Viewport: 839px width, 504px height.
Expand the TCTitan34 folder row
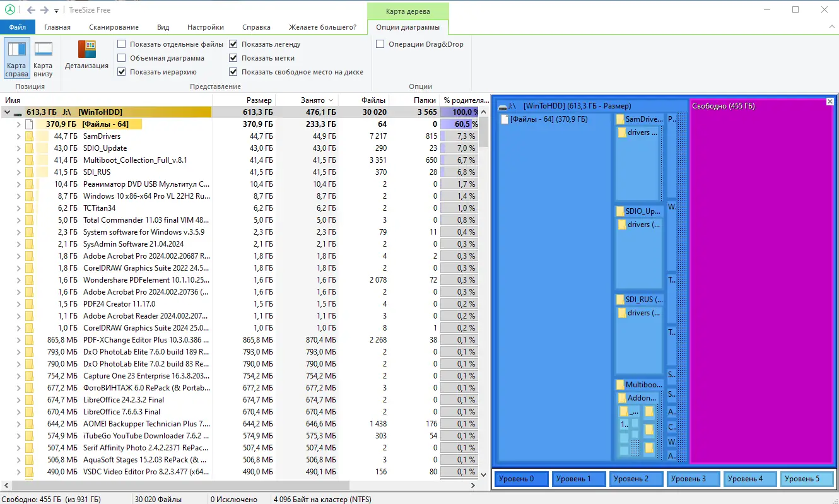tap(19, 208)
